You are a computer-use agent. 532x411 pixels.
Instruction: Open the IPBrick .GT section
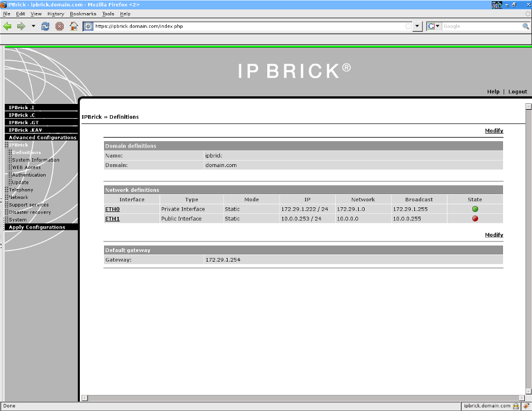point(41,122)
